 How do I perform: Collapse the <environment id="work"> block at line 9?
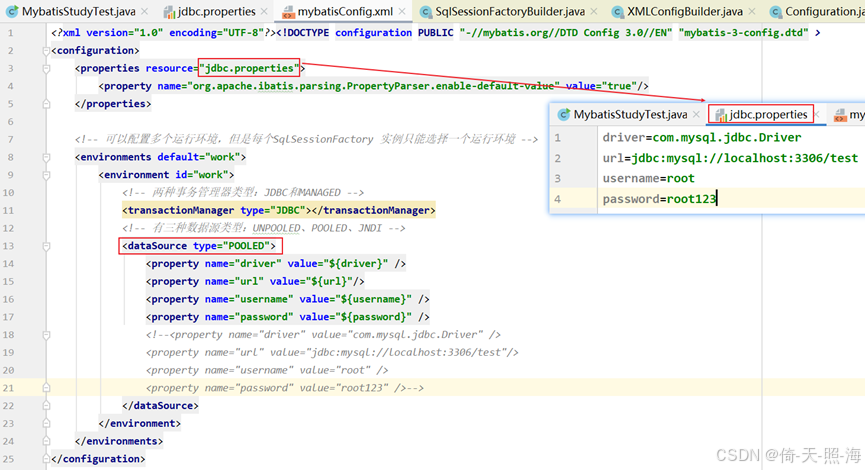46,175
